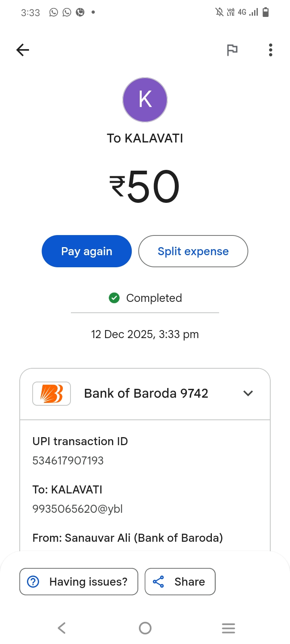290x644 pixels.
Task: Collapse the Bank of Baroda details chevron
Action: [248, 393]
